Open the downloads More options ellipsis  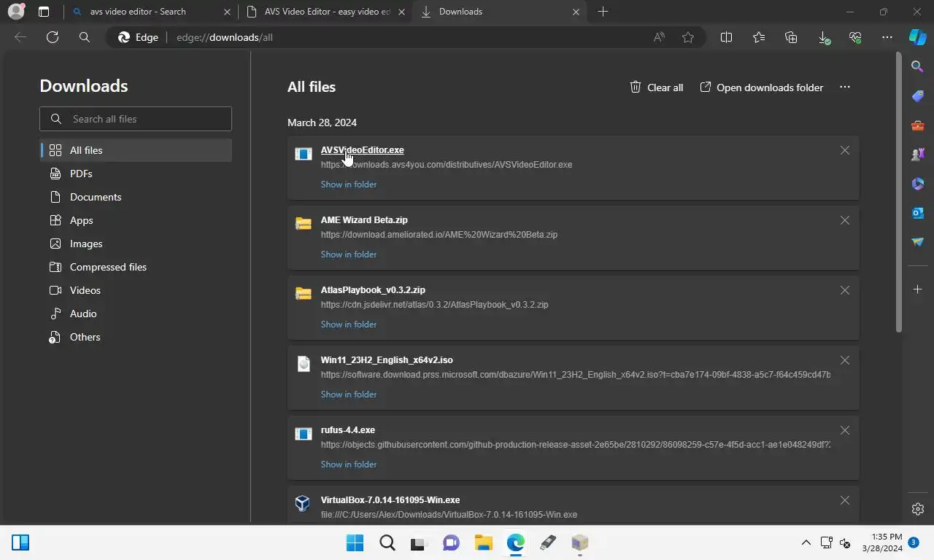click(845, 87)
